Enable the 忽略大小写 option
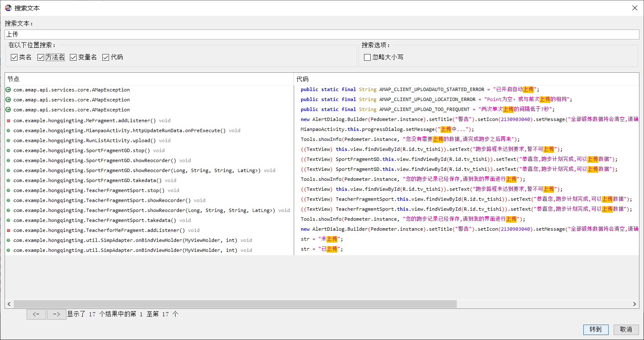644x340 pixels. click(x=367, y=57)
